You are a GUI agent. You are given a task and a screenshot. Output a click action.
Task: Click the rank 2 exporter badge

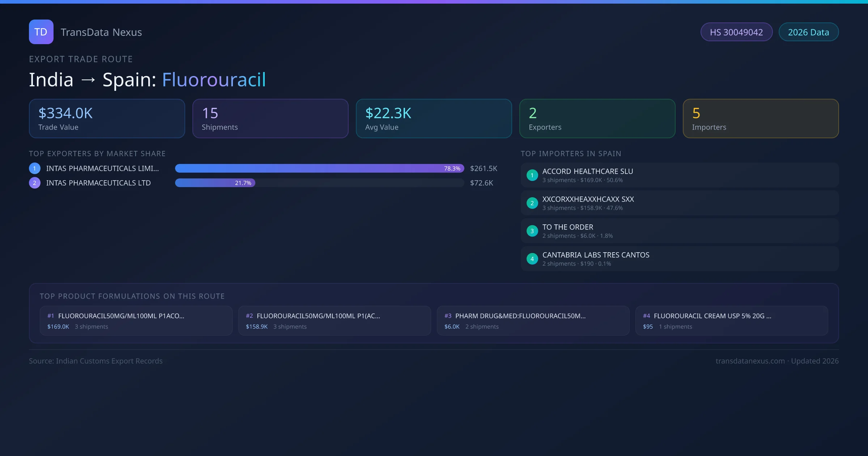click(35, 183)
